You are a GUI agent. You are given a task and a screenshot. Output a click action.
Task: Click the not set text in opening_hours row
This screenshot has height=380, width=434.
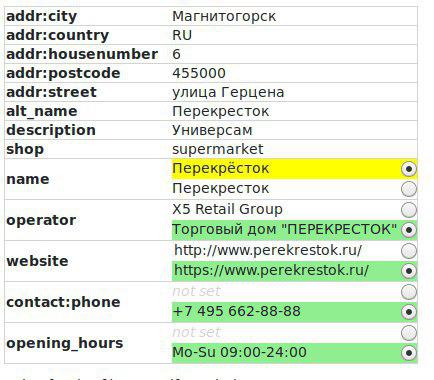[x=196, y=332]
